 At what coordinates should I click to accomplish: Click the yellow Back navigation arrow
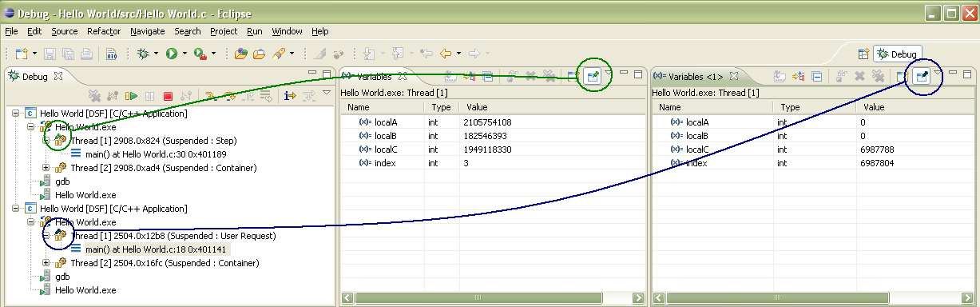click(446, 54)
